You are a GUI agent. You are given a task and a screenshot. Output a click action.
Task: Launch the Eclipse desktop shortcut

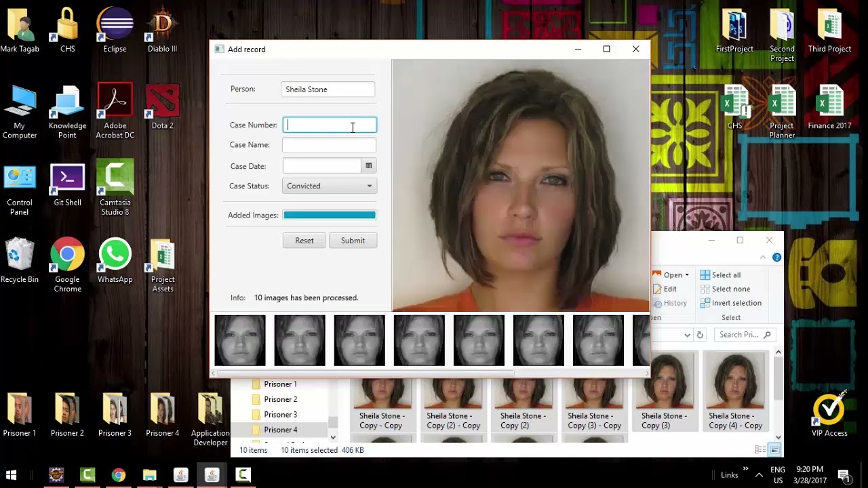pos(115,30)
